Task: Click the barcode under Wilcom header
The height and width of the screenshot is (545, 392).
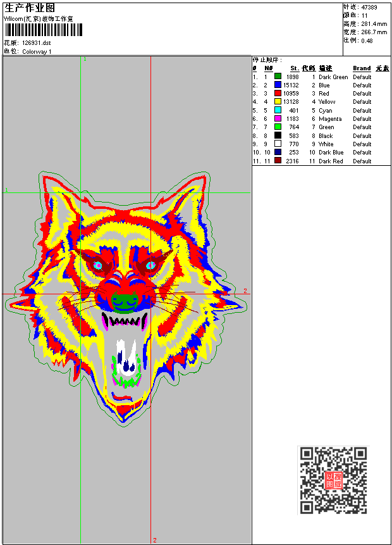Action: pyautogui.click(x=44, y=30)
